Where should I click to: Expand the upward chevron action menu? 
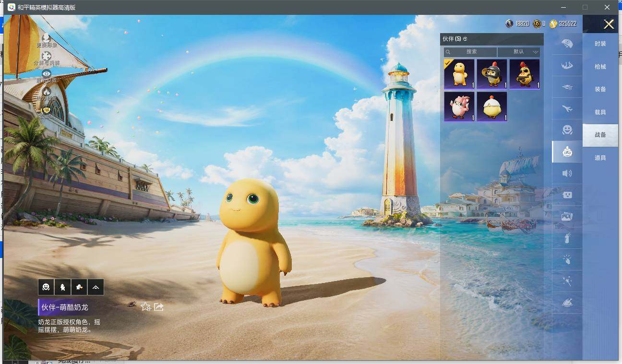tap(96, 287)
